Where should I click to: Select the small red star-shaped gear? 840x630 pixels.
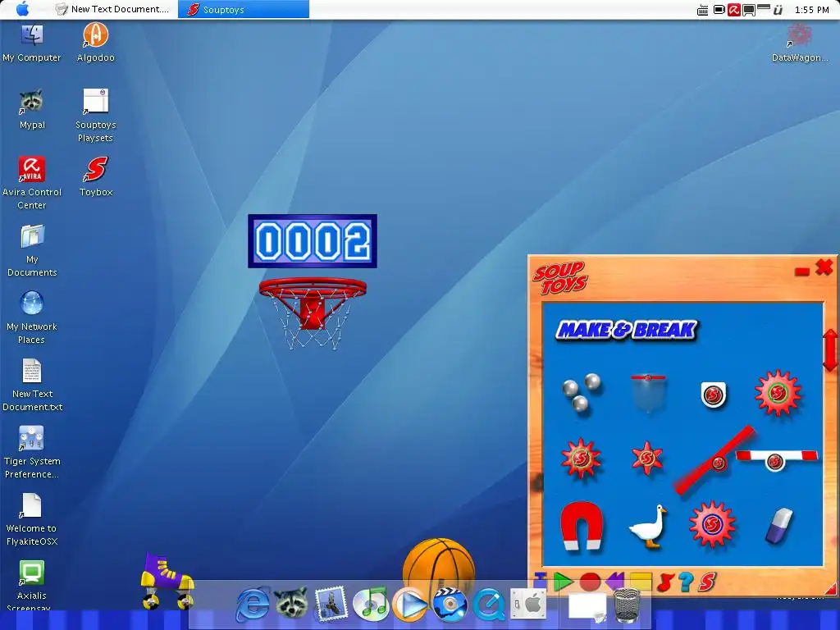tap(647, 458)
